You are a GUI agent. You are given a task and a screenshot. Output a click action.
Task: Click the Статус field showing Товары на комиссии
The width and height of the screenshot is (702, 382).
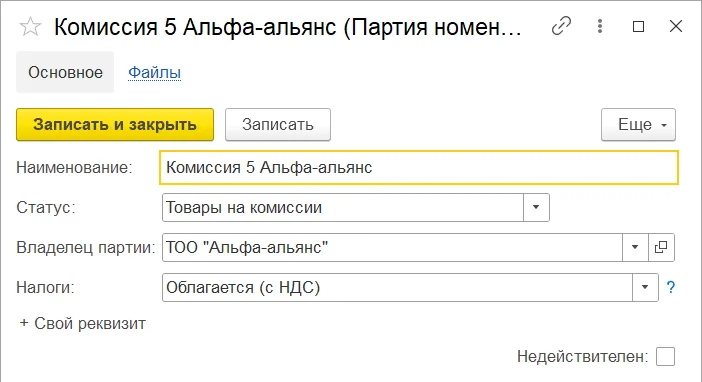(x=343, y=207)
